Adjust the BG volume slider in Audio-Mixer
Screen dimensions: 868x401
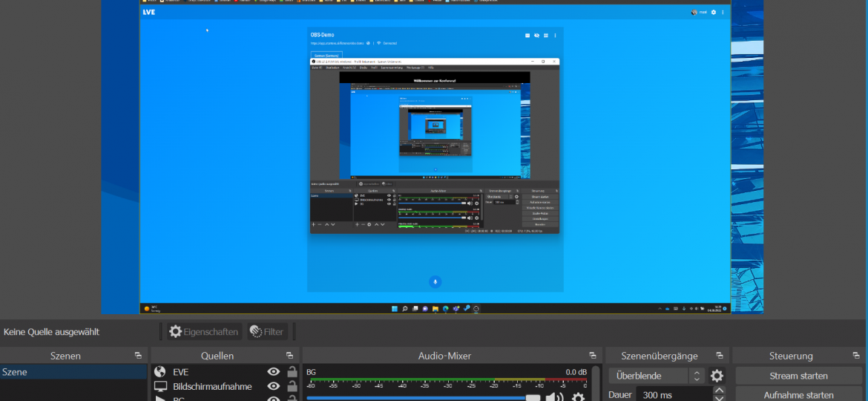[x=424, y=398]
